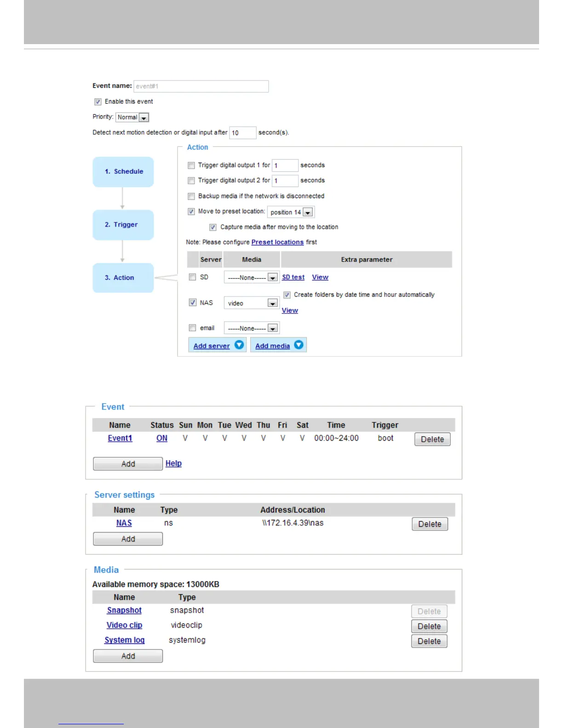Delete Event1 from the Event list
563x728 pixels.
click(432, 439)
